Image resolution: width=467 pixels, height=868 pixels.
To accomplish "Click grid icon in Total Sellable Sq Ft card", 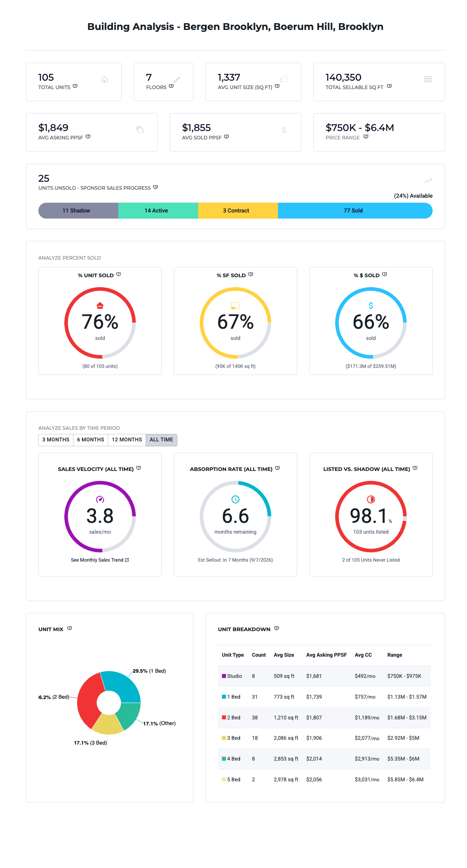I will (x=428, y=79).
